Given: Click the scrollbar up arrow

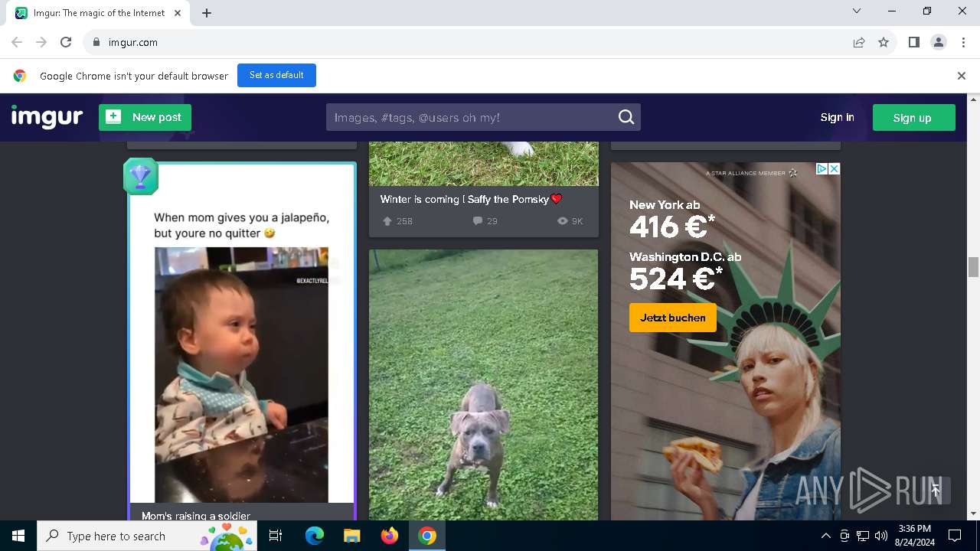Looking at the screenshot, I should point(973,99).
